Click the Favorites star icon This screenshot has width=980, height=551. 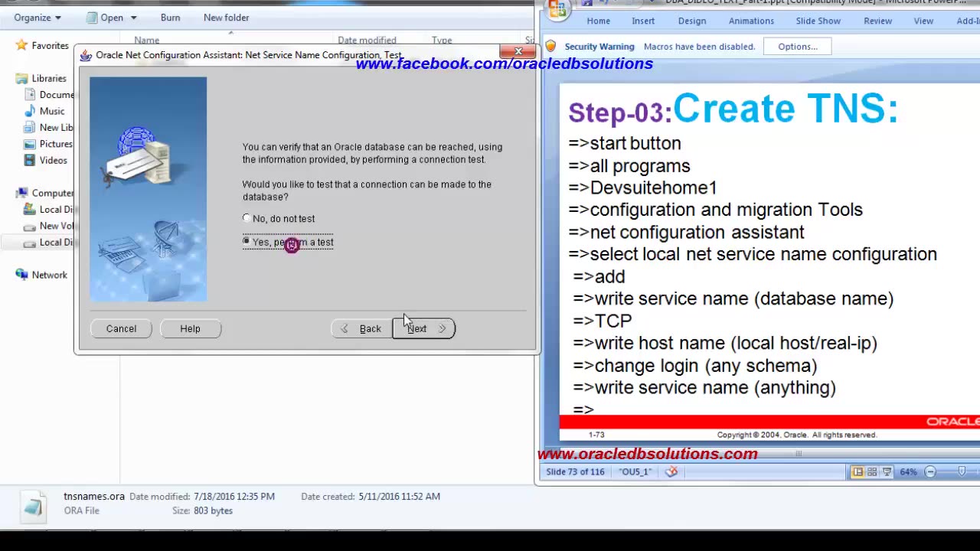21,46
